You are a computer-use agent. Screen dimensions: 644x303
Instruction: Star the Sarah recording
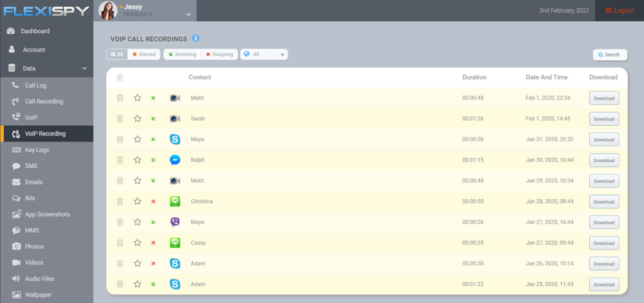click(x=138, y=119)
